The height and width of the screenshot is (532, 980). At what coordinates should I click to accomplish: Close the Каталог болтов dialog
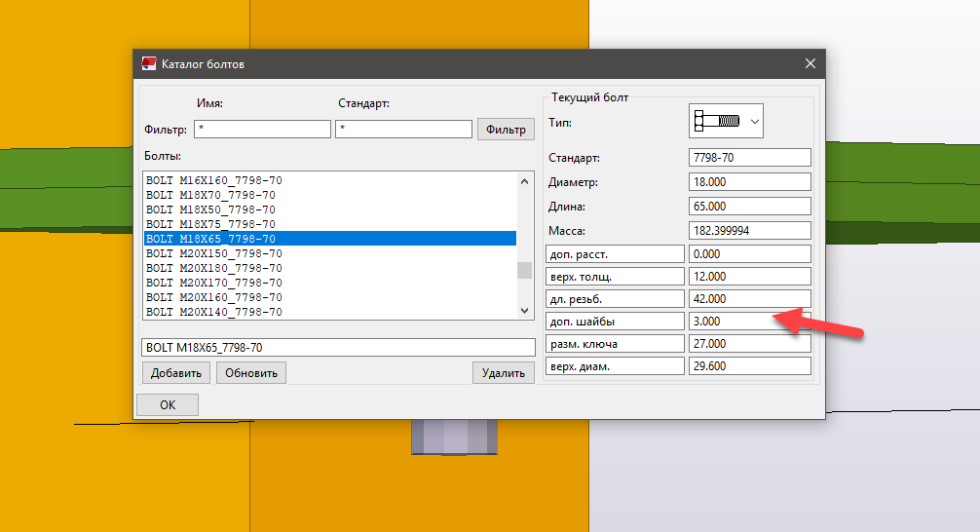[x=810, y=63]
